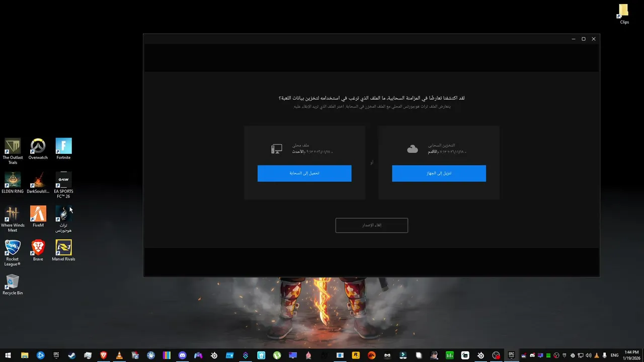The image size is (644, 362).
Task: Close the Epic Games sync conflict window
Action: 594,39
